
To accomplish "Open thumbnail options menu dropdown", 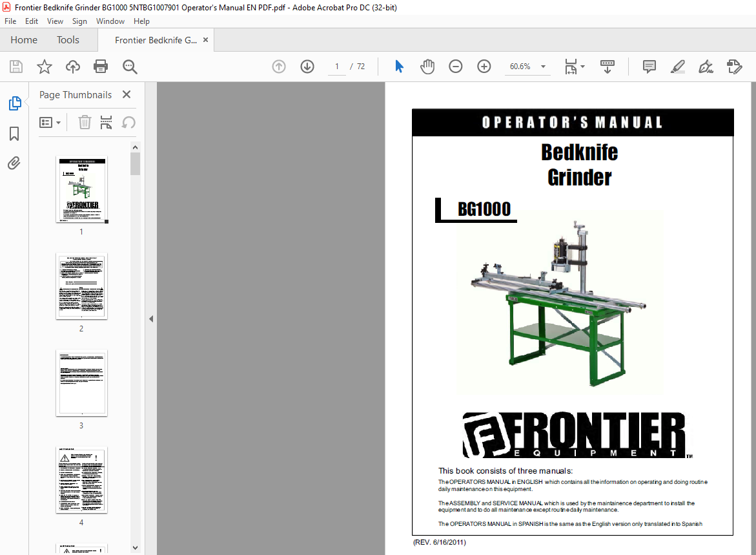I will 50,123.
